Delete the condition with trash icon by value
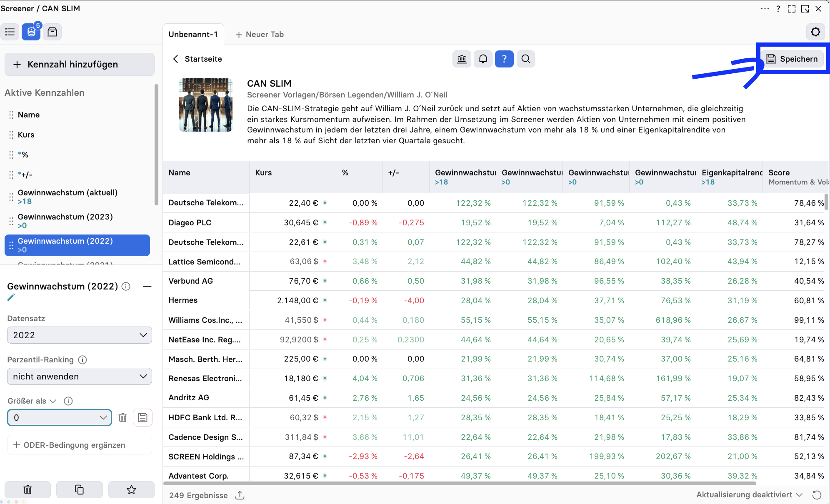This screenshot has height=504, width=830. pos(122,418)
